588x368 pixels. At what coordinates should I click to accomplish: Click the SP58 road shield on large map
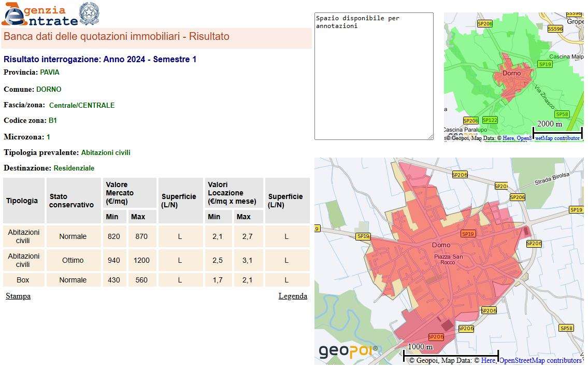click(566, 328)
